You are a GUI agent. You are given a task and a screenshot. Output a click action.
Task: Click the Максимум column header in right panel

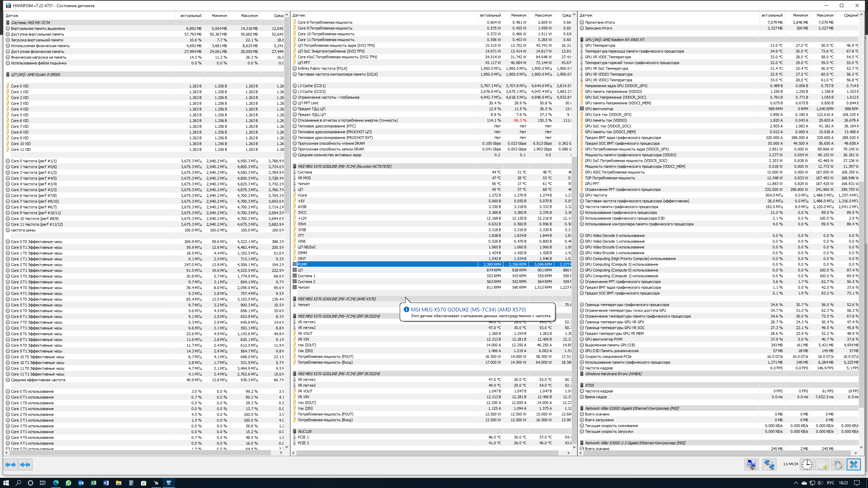825,15
